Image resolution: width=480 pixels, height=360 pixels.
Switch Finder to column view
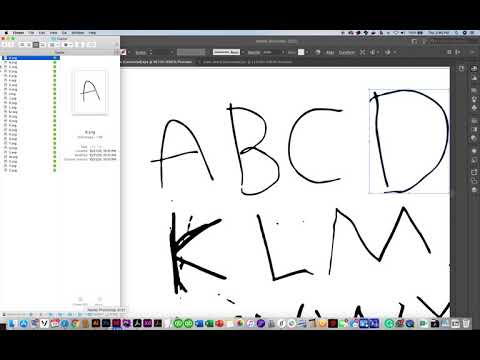click(x=36, y=44)
